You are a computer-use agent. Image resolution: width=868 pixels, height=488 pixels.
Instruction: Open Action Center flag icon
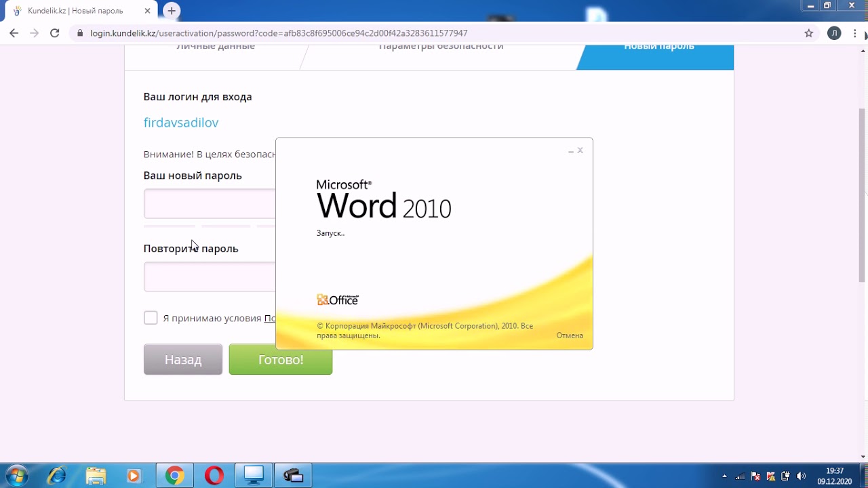[755, 476]
